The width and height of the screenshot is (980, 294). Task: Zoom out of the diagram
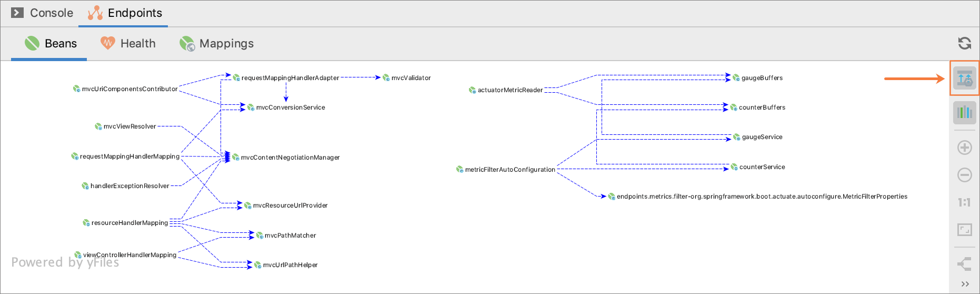click(x=964, y=175)
